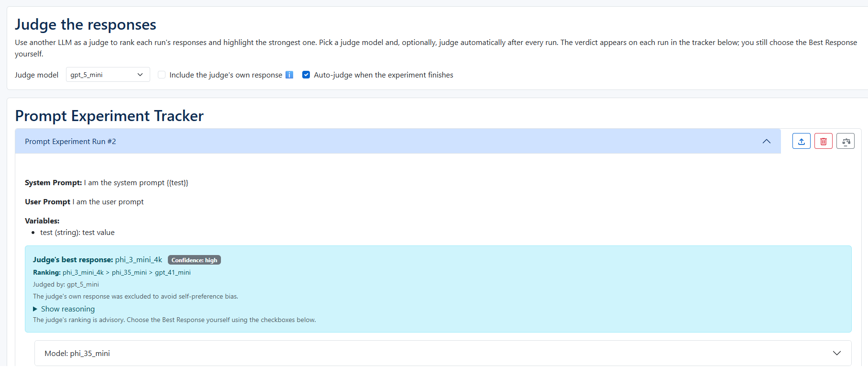Click the Confidence: high badge
Image resolution: width=868 pixels, height=367 pixels.
pos(194,260)
